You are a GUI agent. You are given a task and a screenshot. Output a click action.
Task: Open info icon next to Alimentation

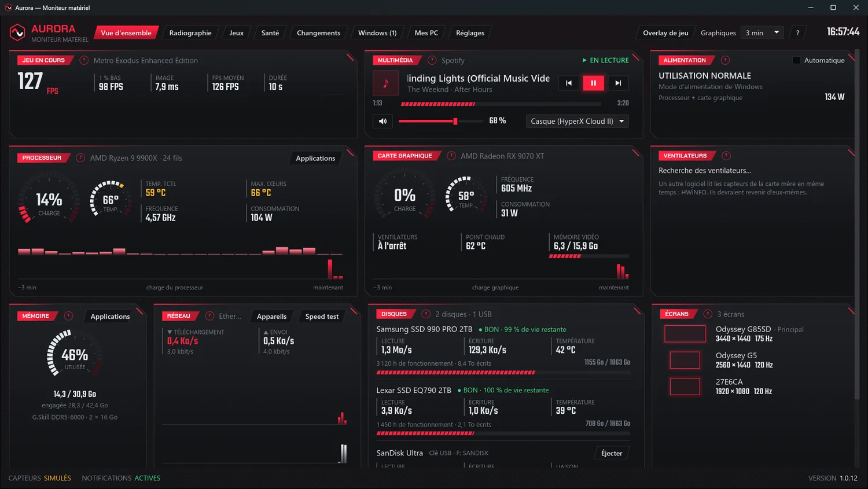click(725, 60)
